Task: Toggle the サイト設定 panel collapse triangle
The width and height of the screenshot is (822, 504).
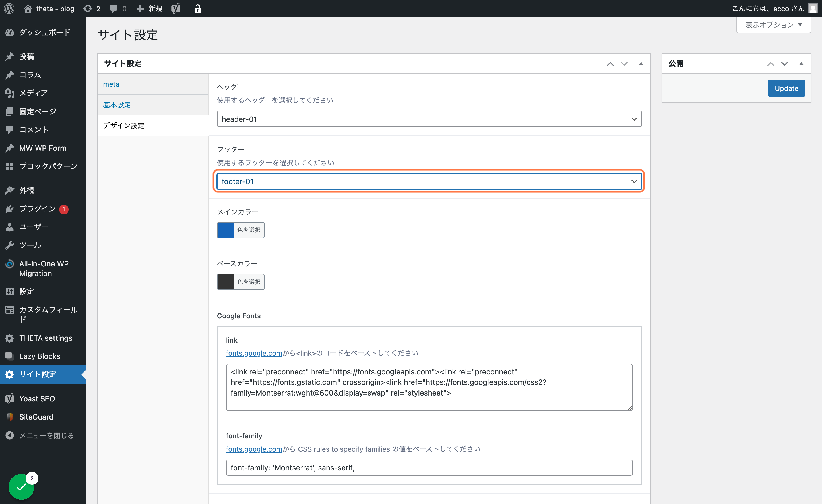Action: pyautogui.click(x=641, y=64)
